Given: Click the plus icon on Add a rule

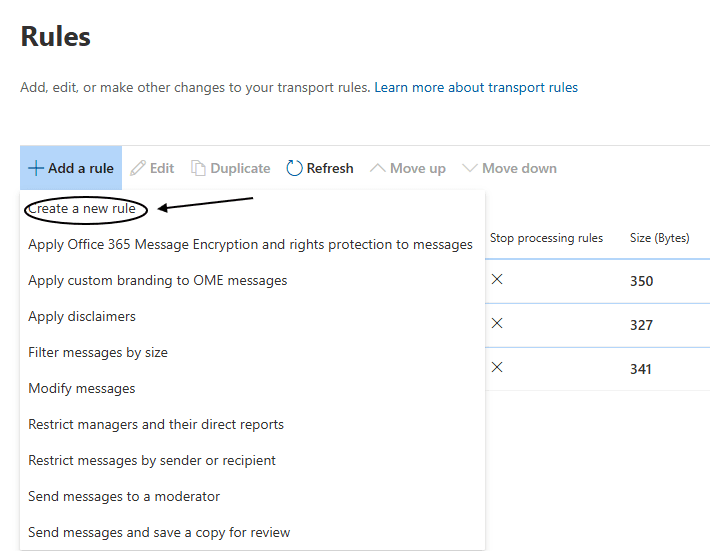Looking at the screenshot, I should (x=36, y=168).
